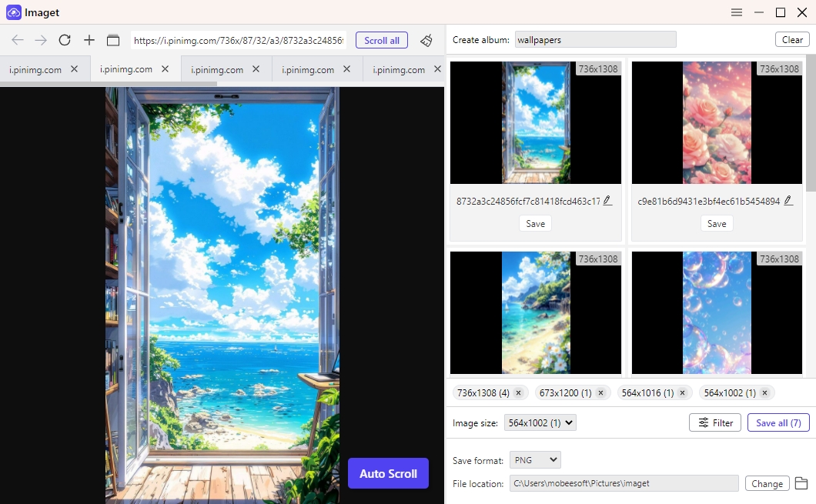The height and width of the screenshot is (504, 816).
Task: Reload the current page
Action: point(65,40)
